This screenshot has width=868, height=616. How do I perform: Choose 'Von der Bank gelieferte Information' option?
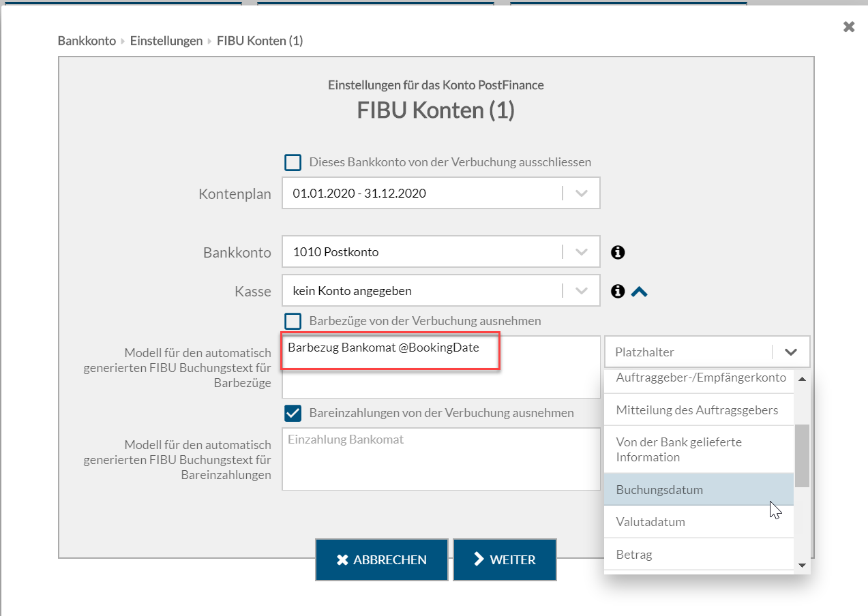point(699,449)
